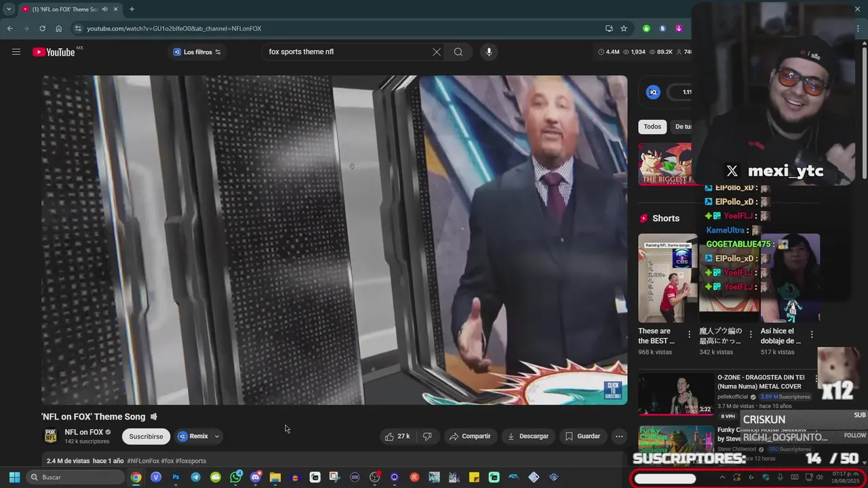The height and width of the screenshot is (488, 868).
Task: Click the Descargar download button
Action: pos(528,436)
